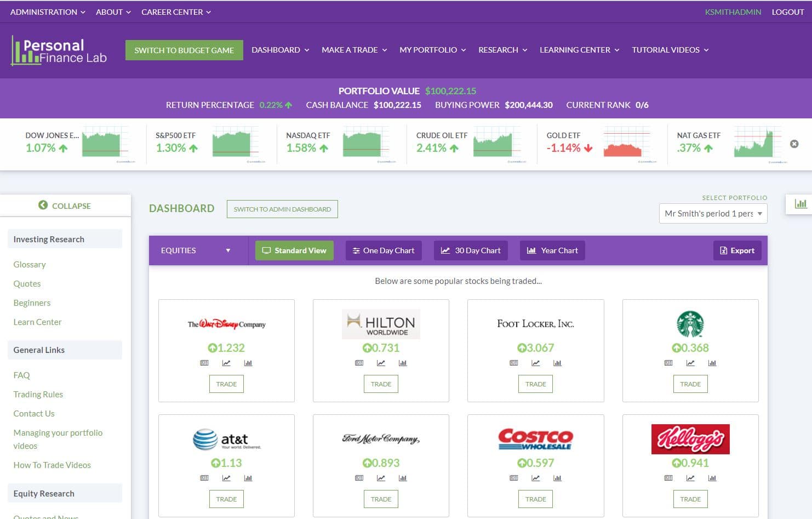The width and height of the screenshot is (812, 519).
Task: Open line chart icon on Kellogg's card
Action: [x=690, y=478]
